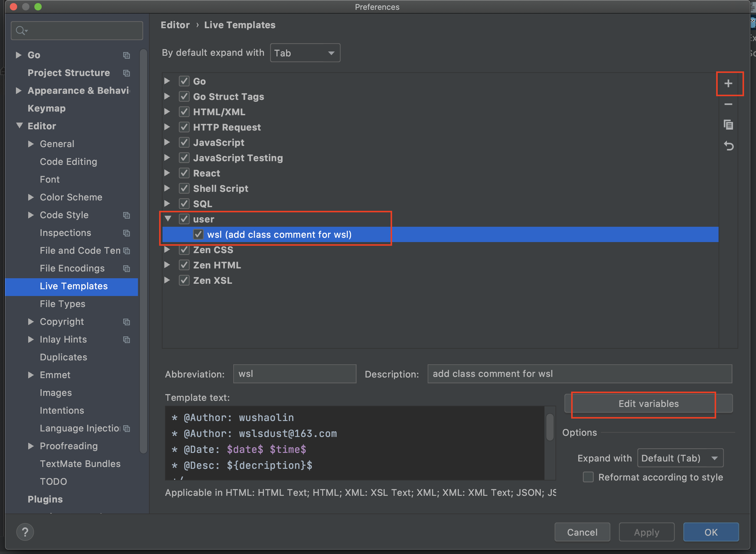Click project-level icon next to Inspections

click(x=127, y=233)
